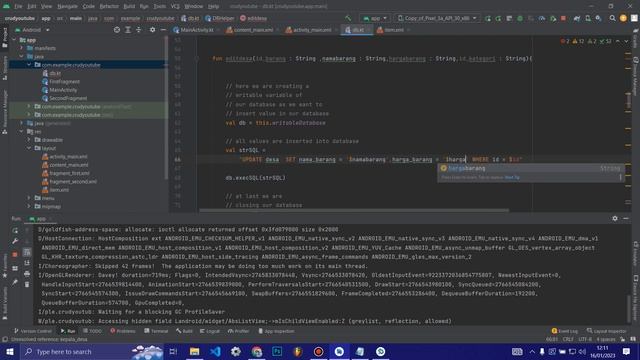The image size is (640, 360).
Task: Open the Terminal tool window
Action: pos(156,331)
